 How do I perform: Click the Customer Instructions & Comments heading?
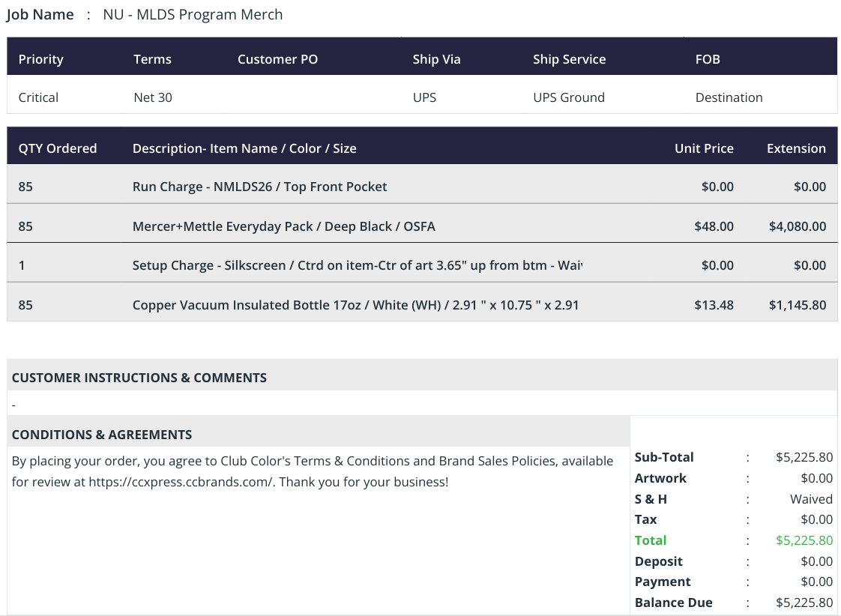139,378
